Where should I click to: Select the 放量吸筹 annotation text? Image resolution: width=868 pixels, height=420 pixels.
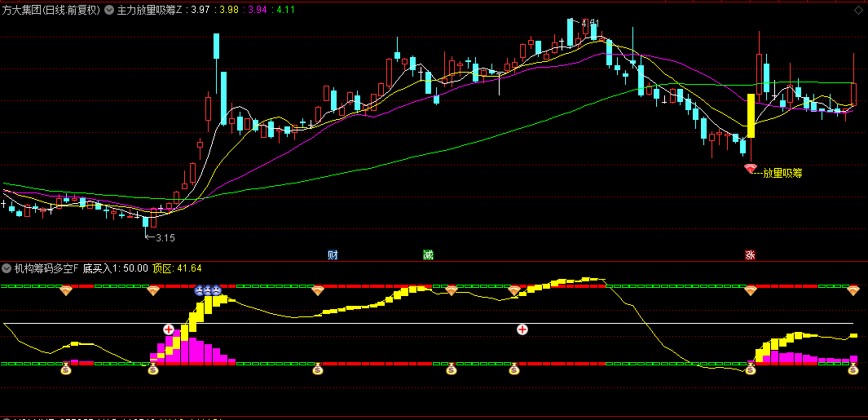pos(782,174)
